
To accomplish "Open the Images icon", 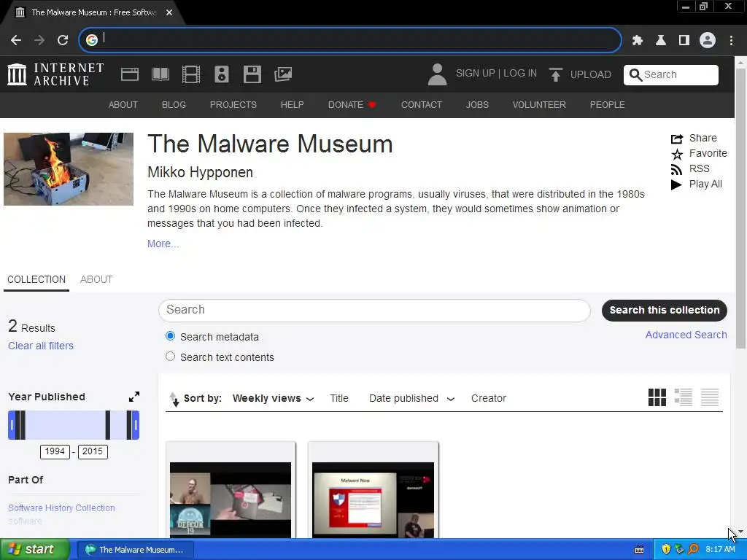I will pyautogui.click(x=283, y=74).
